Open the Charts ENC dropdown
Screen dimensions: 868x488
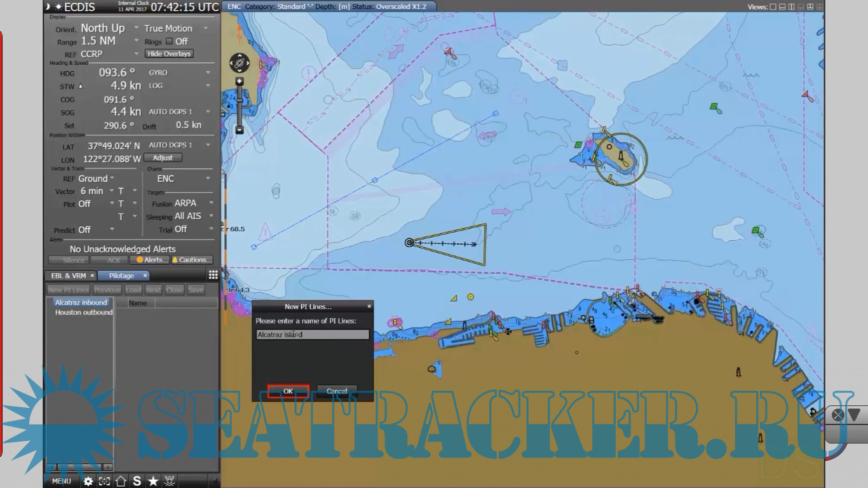(x=208, y=179)
